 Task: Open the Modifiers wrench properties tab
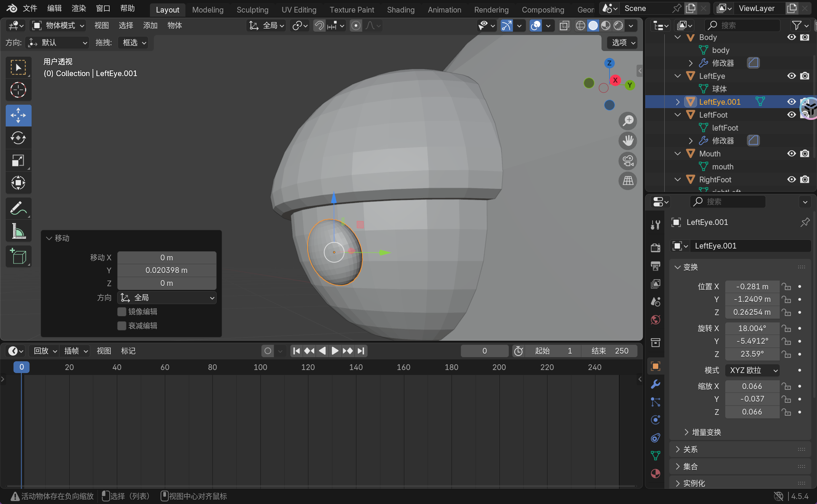(655, 384)
